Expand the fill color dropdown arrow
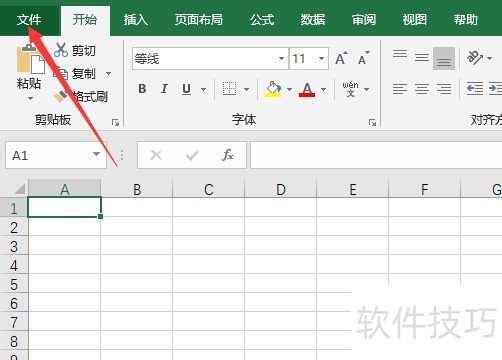Image resolution: width=502 pixels, height=360 pixels. [289, 89]
